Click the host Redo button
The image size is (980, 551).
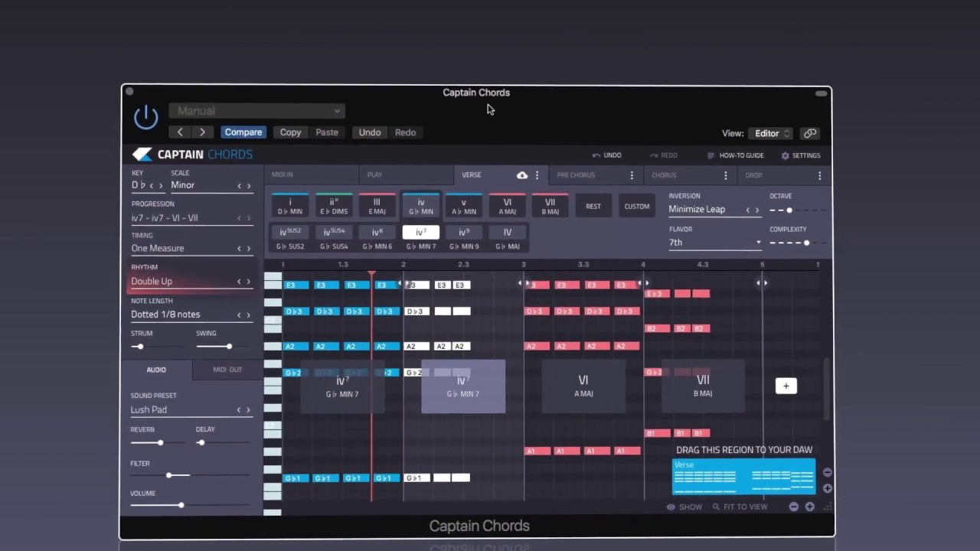click(x=405, y=132)
